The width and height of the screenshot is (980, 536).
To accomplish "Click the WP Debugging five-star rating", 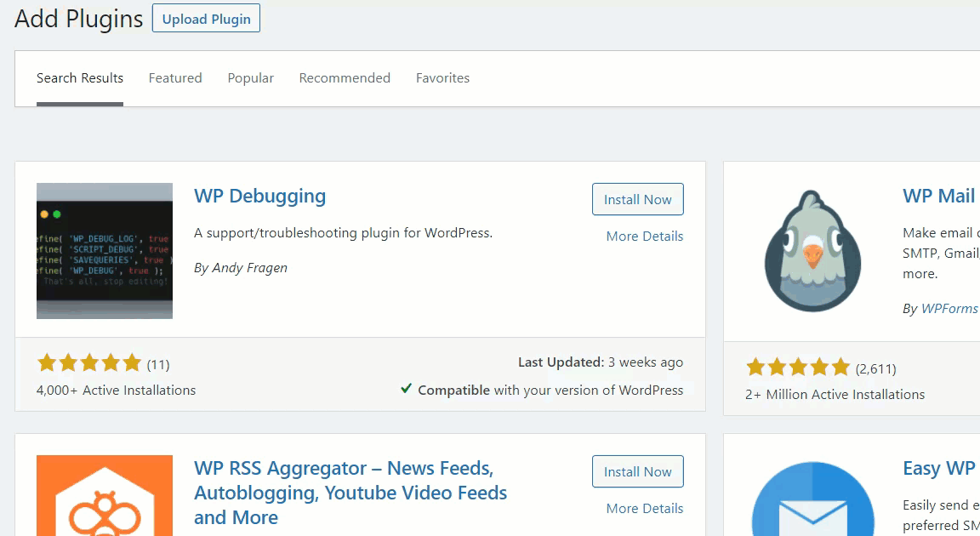I will [x=89, y=363].
